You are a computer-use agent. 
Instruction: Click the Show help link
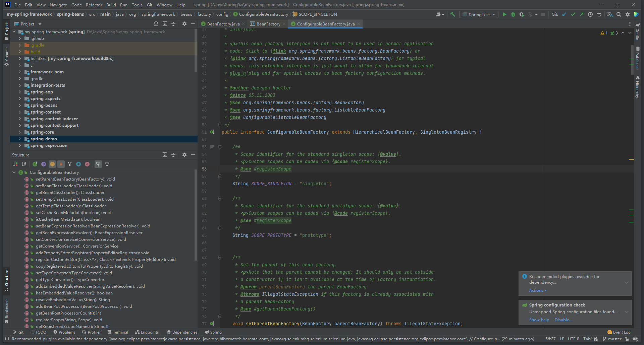click(x=539, y=320)
